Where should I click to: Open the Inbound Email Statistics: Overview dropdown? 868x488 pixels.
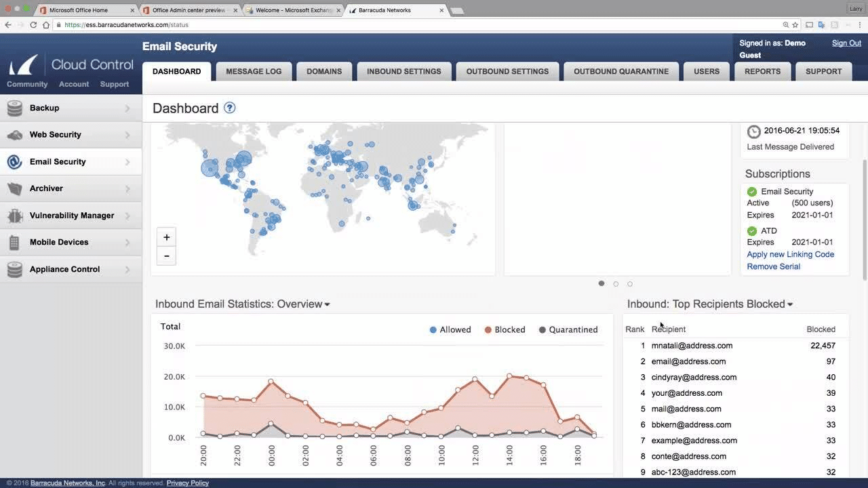coord(243,304)
